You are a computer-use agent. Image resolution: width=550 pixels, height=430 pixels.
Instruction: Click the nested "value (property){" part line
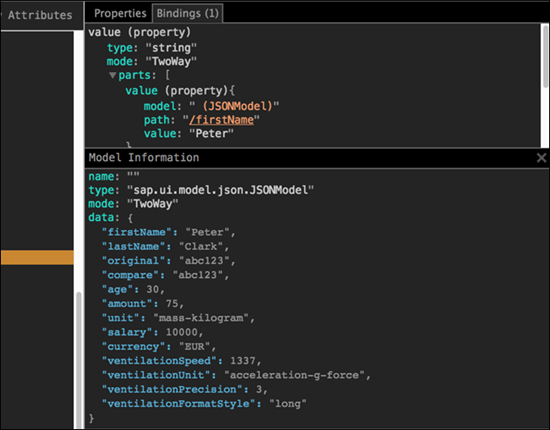[180, 91]
